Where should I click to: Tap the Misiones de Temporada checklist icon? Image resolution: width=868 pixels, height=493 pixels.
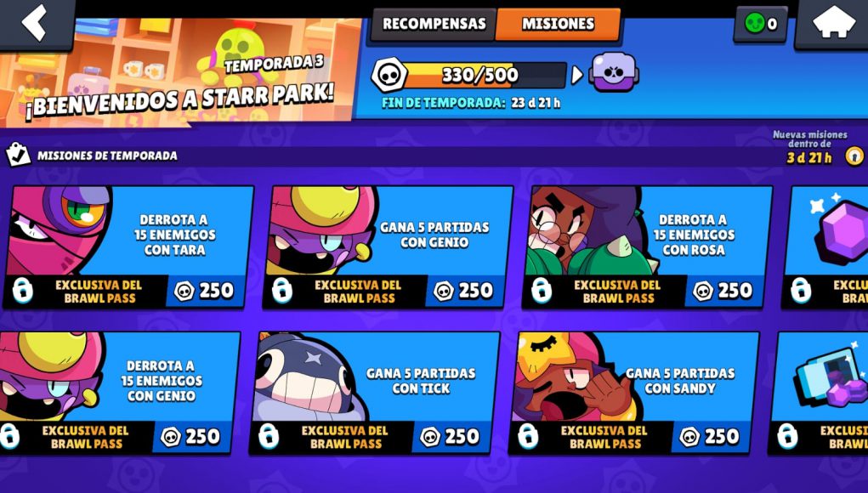pyautogui.click(x=18, y=155)
